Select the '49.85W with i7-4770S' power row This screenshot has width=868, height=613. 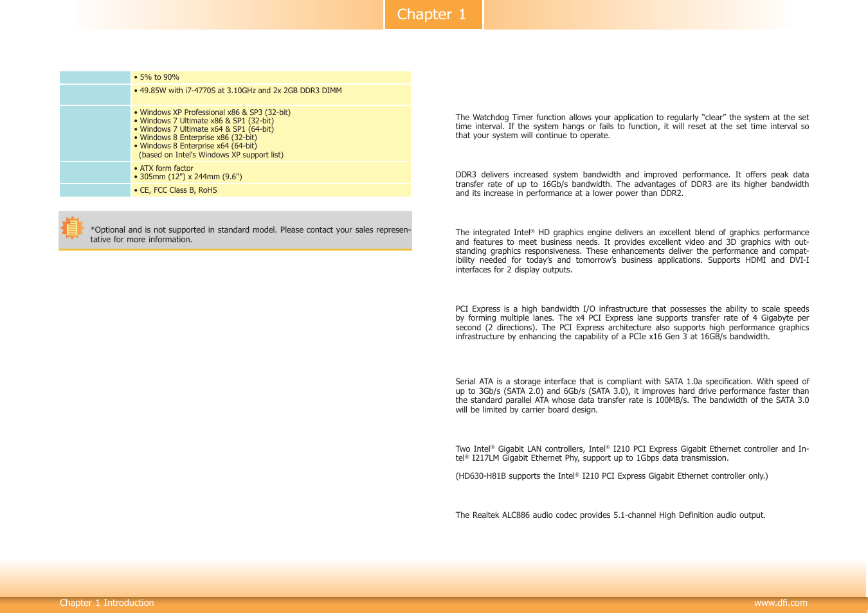[x=271, y=94]
